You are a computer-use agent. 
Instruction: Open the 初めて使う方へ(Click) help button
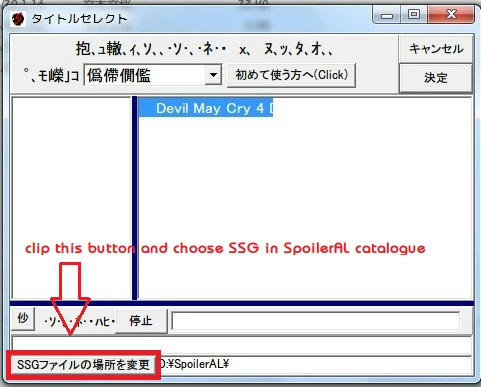[x=291, y=75]
